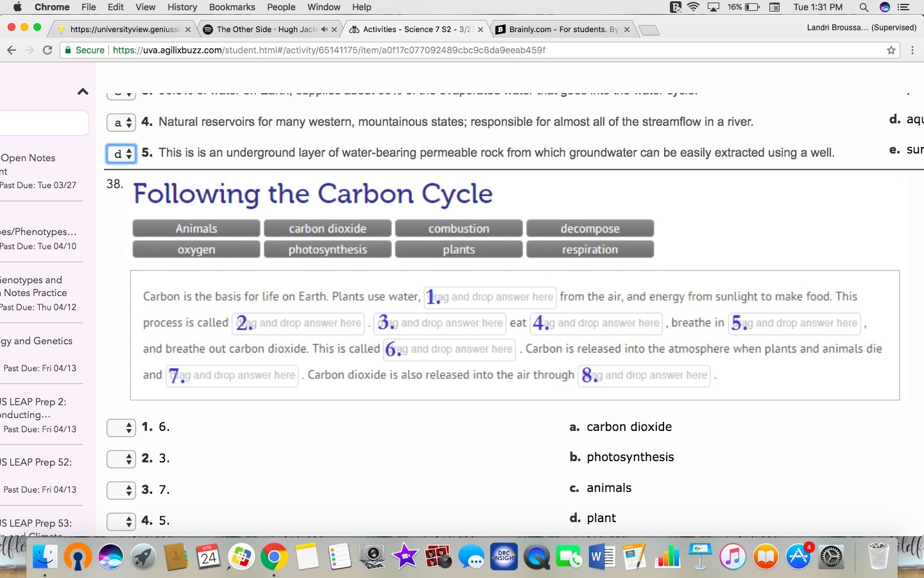The width and height of the screenshot is (924, 578).
Task: Open Messages app in the dock
Action: [x=472, y=556]
